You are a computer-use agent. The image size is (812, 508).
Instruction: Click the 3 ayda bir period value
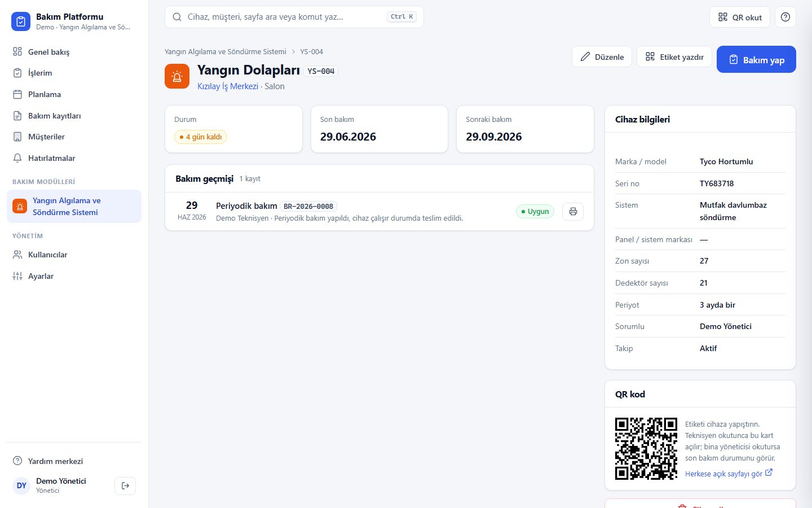pos(717,305)
